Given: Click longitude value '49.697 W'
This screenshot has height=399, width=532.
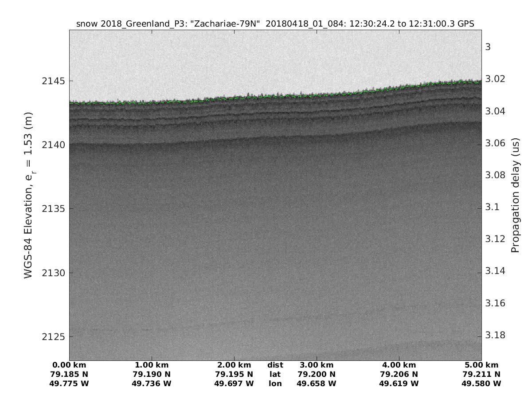Looking at the screenshot, I should tap(234, 383).
